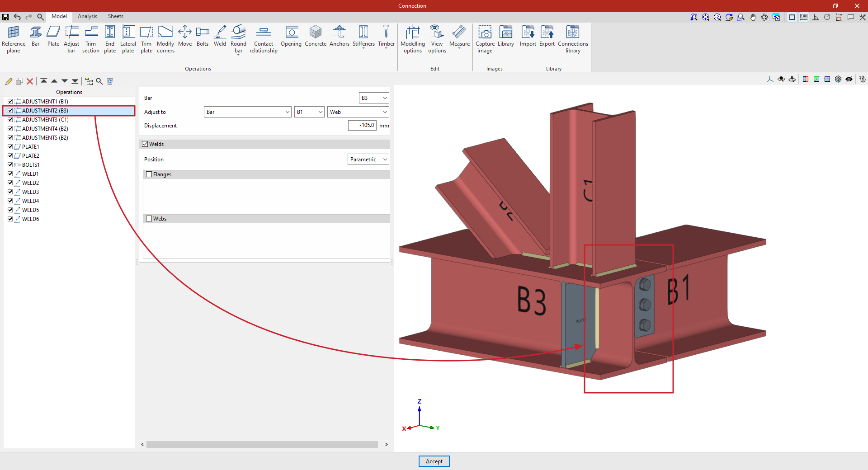Select BOLTS1 in the operations list
Screen dimensions: 868x470
point(31,165)
